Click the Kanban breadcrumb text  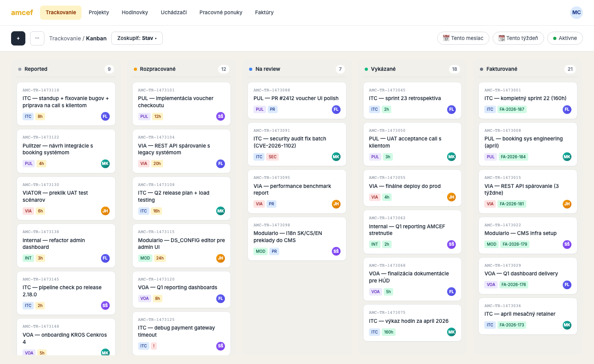click(96, 38)
